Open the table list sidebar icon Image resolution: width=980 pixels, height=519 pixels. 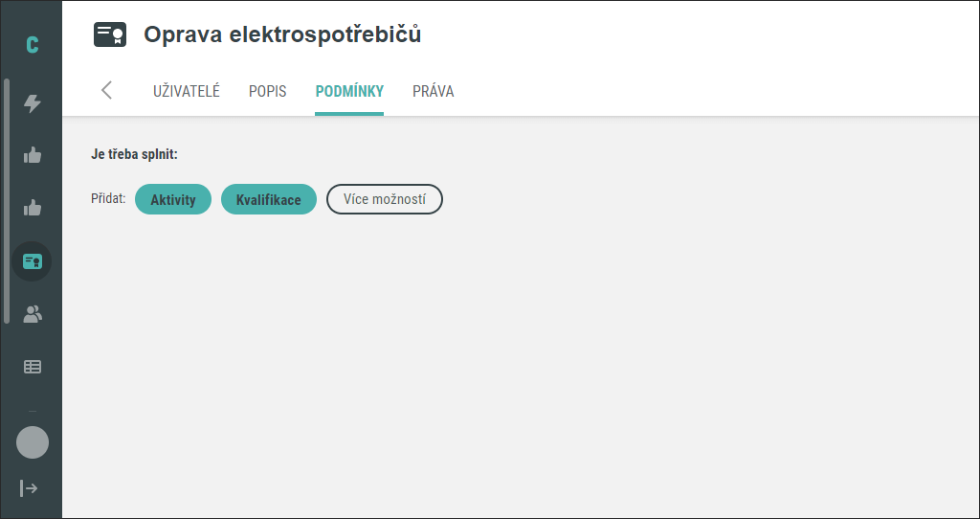[32, 367]
